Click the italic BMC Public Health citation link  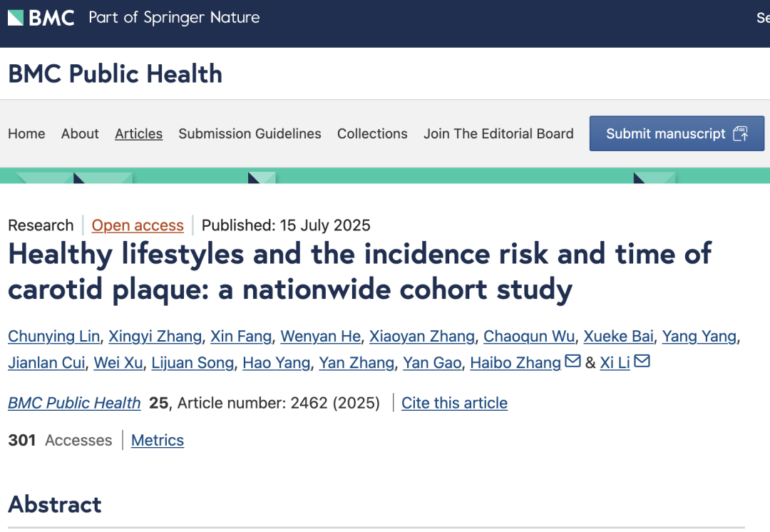[x=74, y=403]
